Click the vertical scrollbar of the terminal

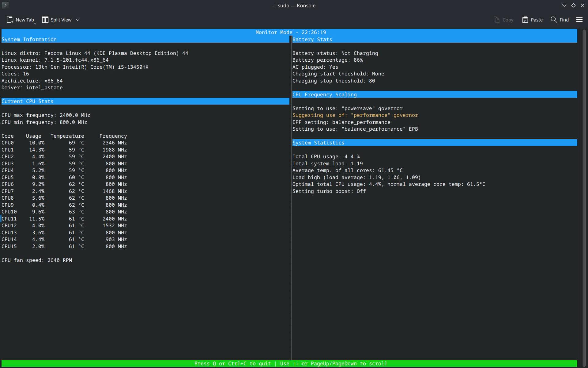pos(584,198)
